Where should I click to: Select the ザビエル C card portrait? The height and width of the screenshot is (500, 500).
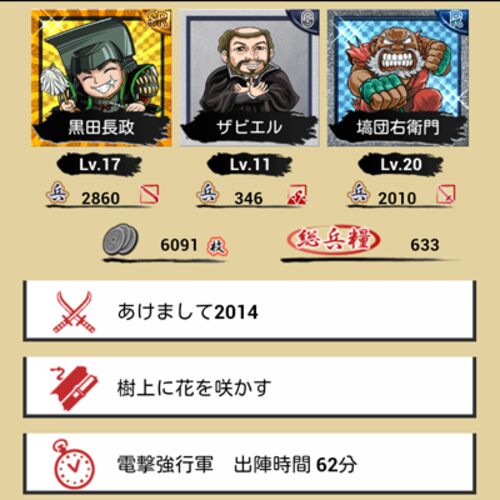click(x=250, y=78)
